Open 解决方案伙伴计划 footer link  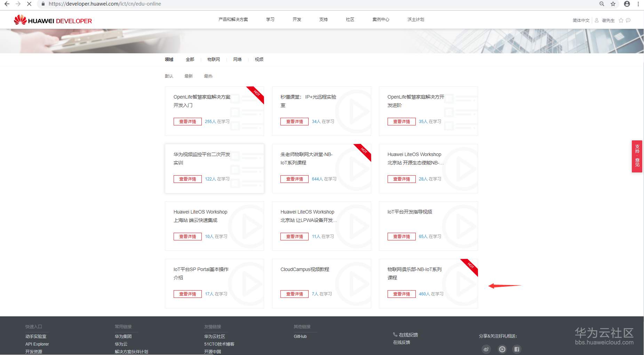point(132,352)
